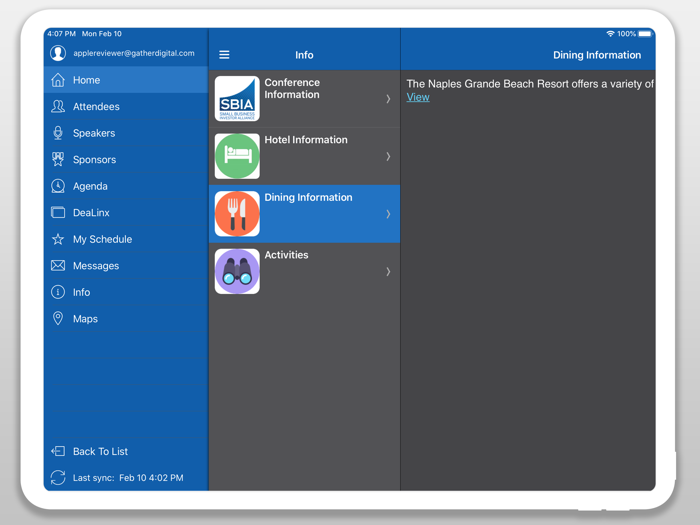This screenshot has width=700, height=525.
Task: Go to Speakers menu item
Action: pyautogui.click(x=126, y=133)
